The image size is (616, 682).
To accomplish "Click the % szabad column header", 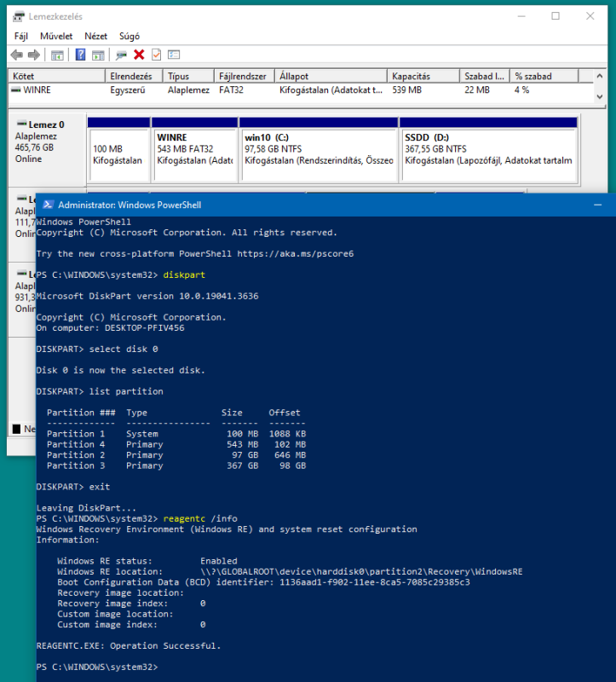I will [544, 76].
